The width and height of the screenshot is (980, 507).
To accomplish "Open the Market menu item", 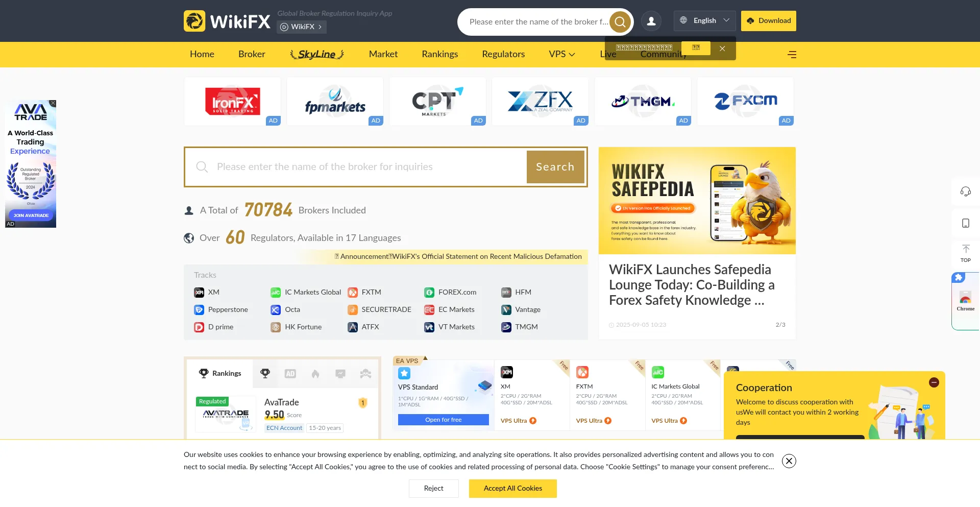I will pos(383,54).
